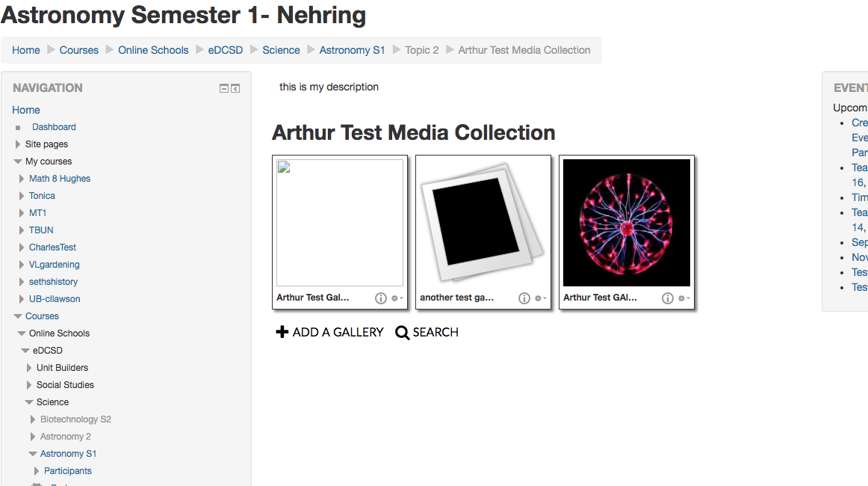Expand MT1 course arrow
The height and width of the screenshot is (486, 868).
[x=22, y=213]
